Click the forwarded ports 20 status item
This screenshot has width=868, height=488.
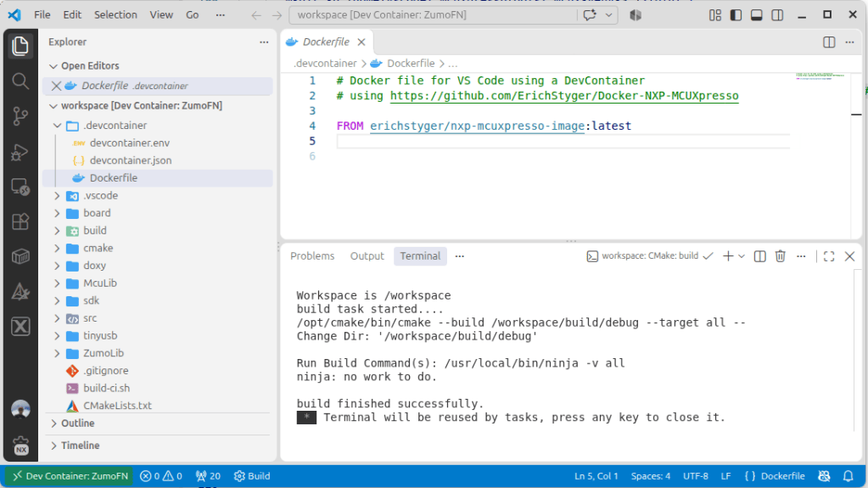point(208,476)
